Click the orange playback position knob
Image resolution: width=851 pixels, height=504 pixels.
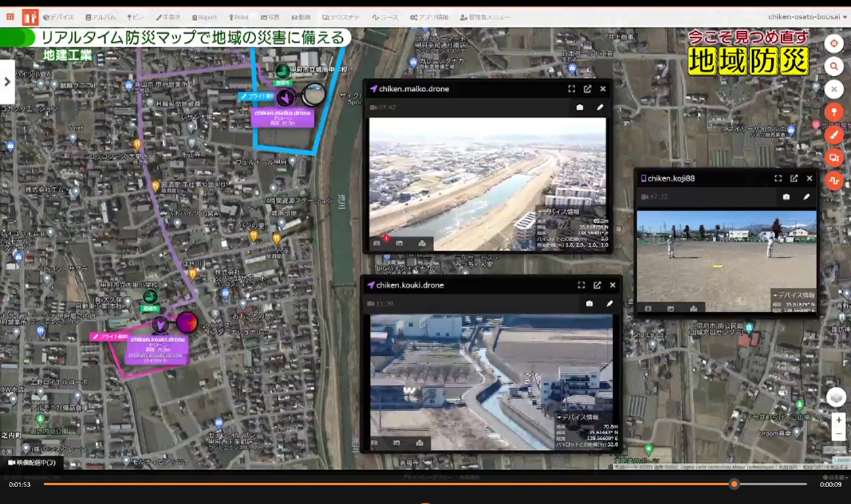(734, 484)
